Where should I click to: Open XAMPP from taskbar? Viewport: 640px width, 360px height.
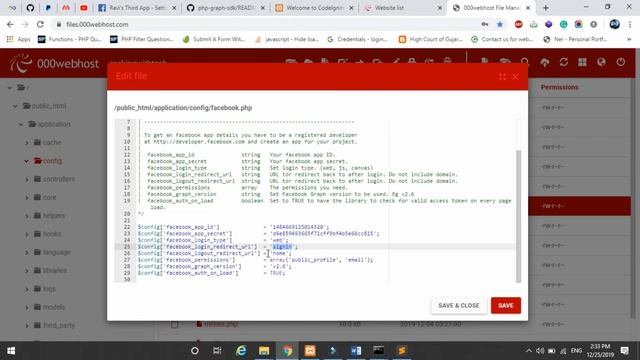click(x=310, y=351)
